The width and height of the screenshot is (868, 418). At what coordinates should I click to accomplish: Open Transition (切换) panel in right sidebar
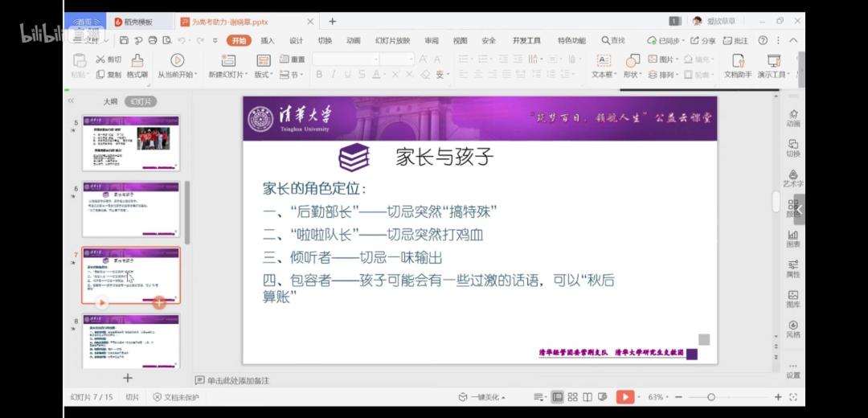[x=793, y=148]
